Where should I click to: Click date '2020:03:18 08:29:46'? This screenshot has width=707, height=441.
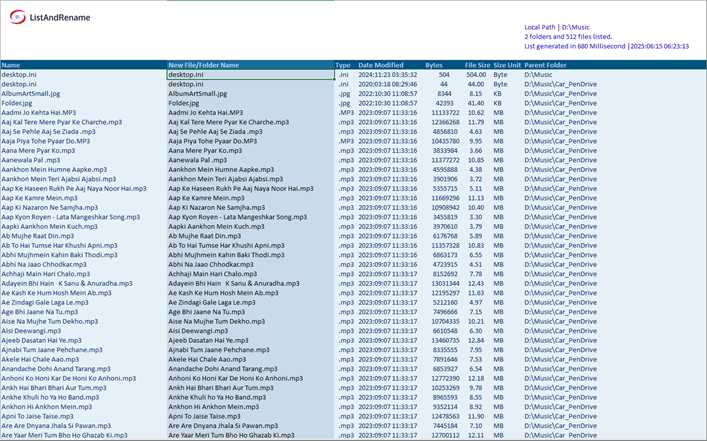pos(388,84)
